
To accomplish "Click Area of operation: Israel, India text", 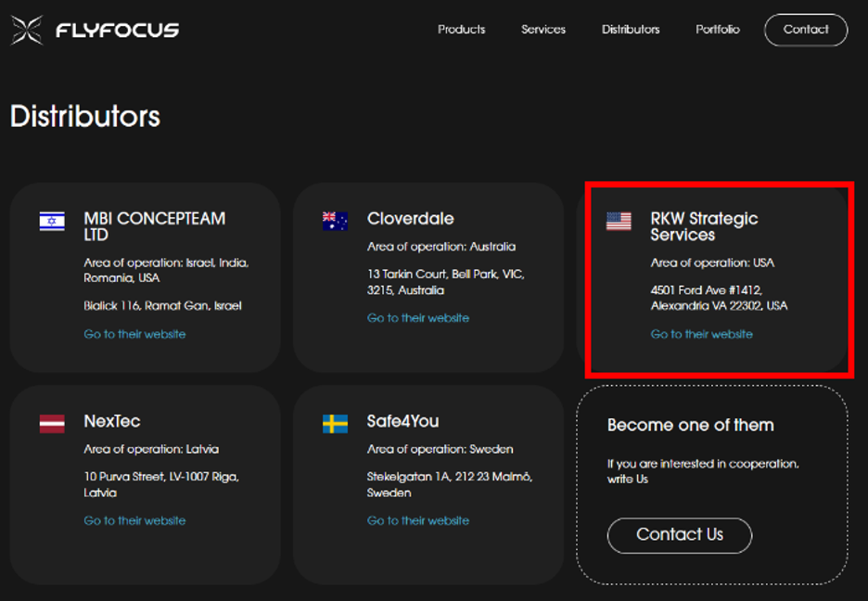I will [x=166, y=270].
